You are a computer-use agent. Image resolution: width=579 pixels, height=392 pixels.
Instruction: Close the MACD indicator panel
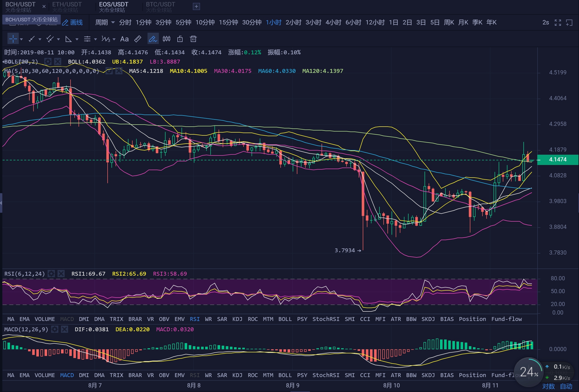[x=65, y=329]
